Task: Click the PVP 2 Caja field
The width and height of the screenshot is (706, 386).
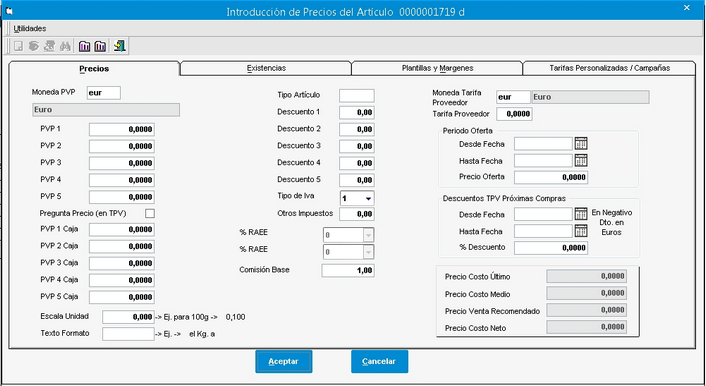Action: click(x=122, y=246)
